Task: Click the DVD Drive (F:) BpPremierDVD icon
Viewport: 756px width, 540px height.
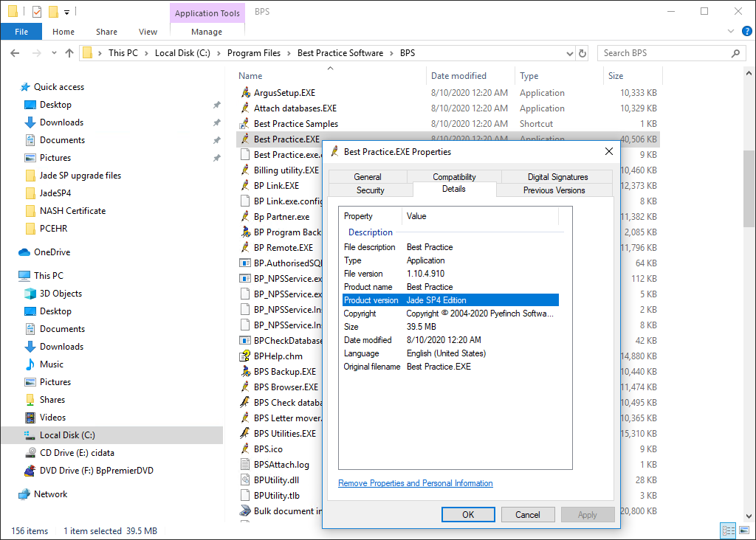Action: [x=30, y=471]
